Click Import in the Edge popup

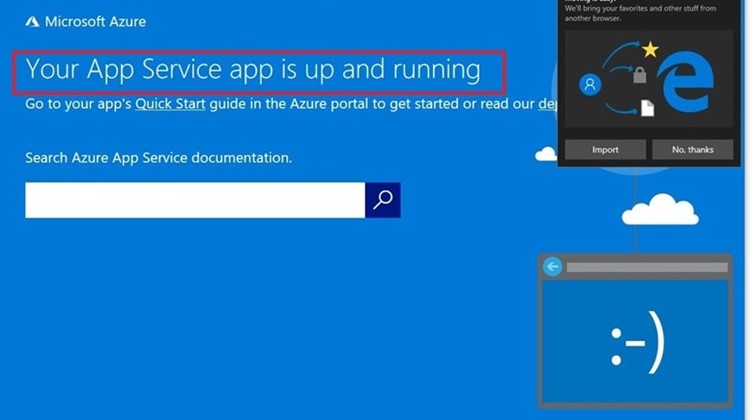(x=605, y=150)
